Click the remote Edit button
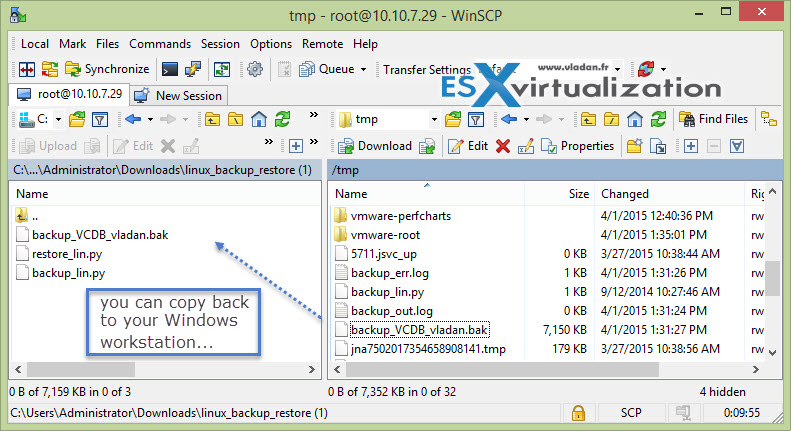 pos(468,146)
